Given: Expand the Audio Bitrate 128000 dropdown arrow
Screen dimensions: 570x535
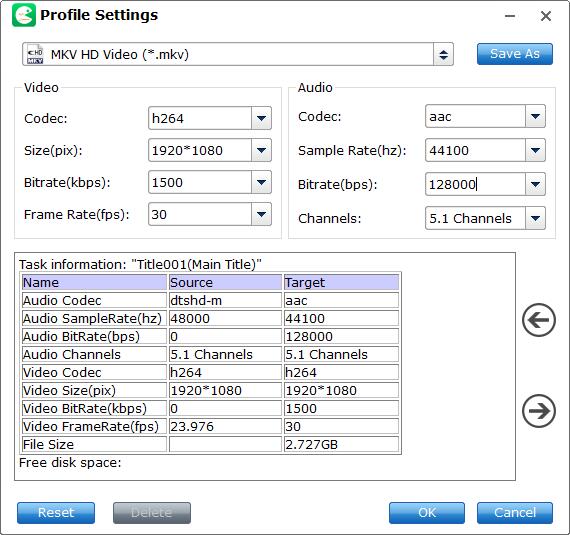Looking at the screenshot, I should pyautogui.click(x=535, y=184).
